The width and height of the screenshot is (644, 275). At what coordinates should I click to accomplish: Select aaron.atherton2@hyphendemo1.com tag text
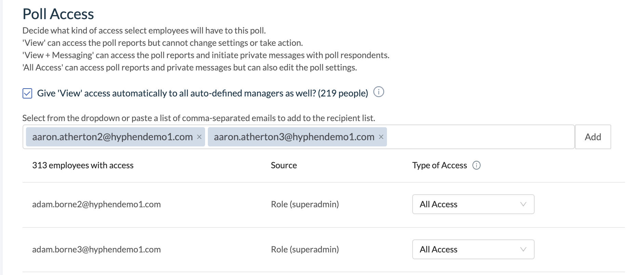tap(112, 137)
